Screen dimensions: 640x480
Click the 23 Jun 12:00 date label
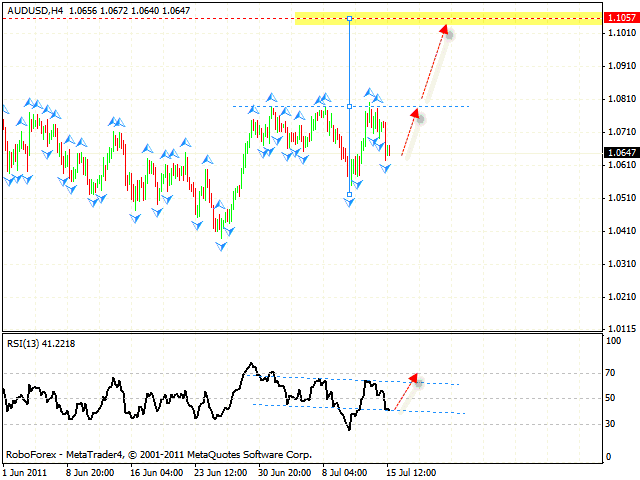[219, 470]
